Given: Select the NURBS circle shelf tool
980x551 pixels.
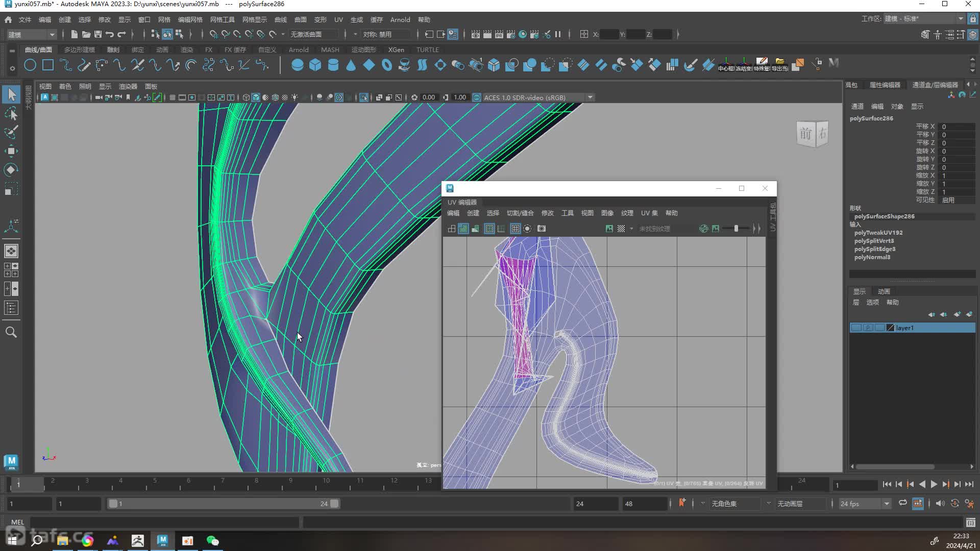Looking at the screenshot, I should [30, 65].
